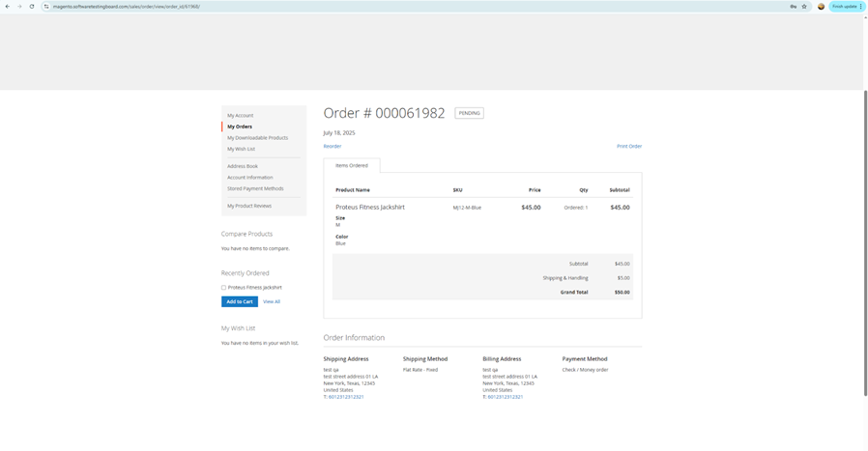Click in the browser address bar
This screenshot has width=868, height=451.
click(387, 7)
